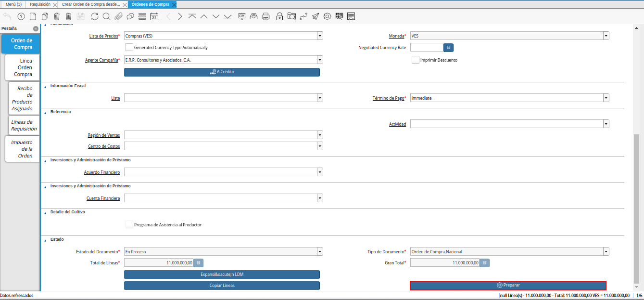Click the Attachment paperclip icon
This screenshot has width=644, height=300.
[118, 16]
